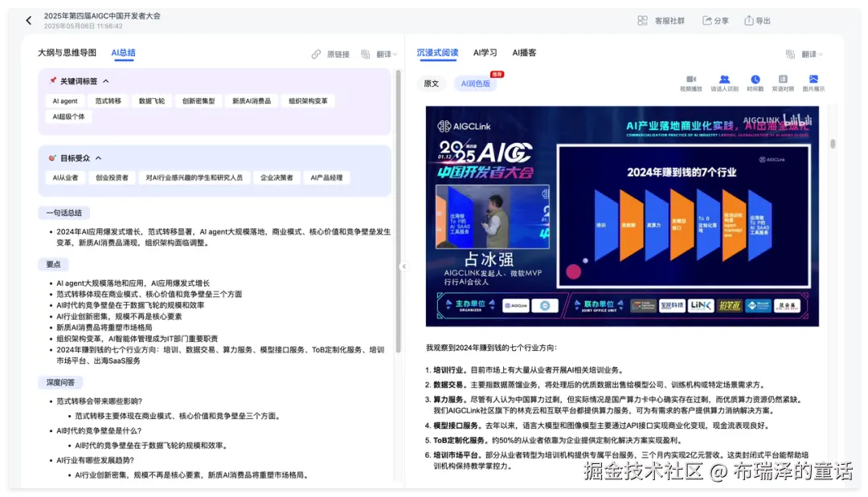Open the 客服社群 QR icon

click(x=642, y=20)
